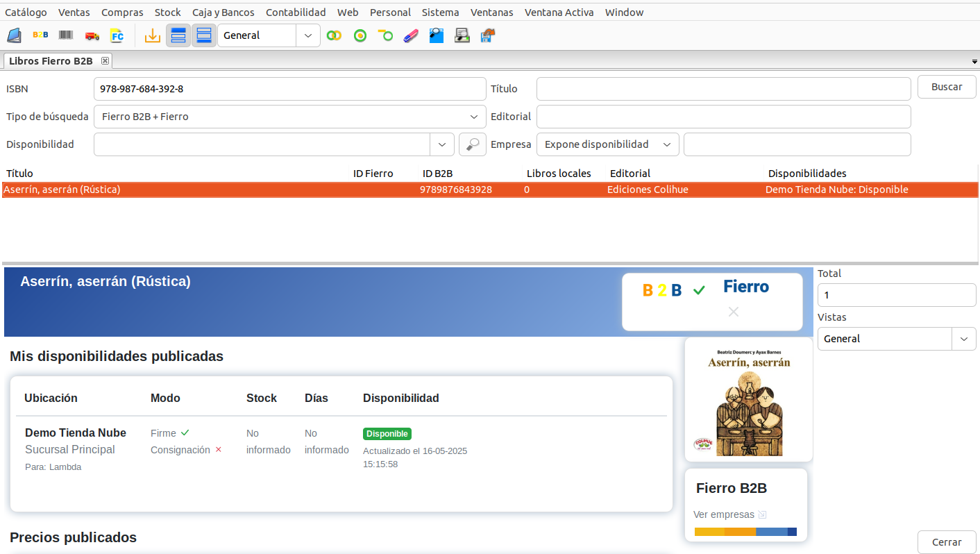Image resolution: width=980 pixels, height=554 pixels.
Task: Click the Ediciones Colihue cell
Action: pos(648,190)
